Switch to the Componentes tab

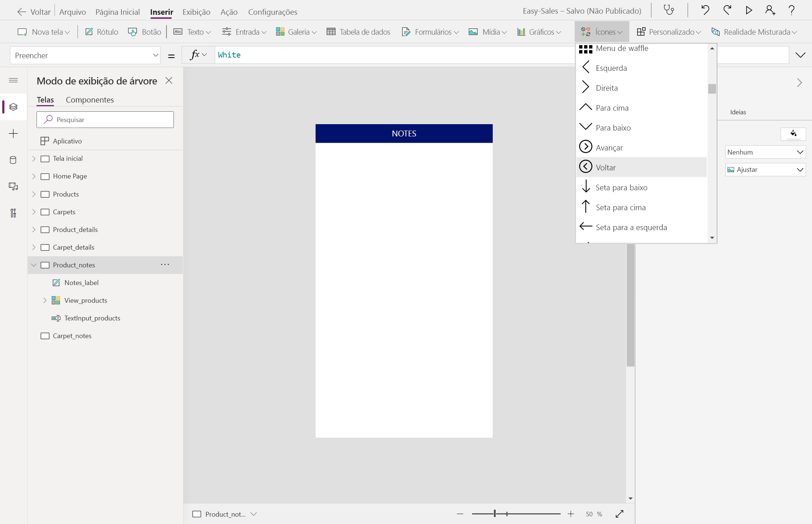point(90,100)
